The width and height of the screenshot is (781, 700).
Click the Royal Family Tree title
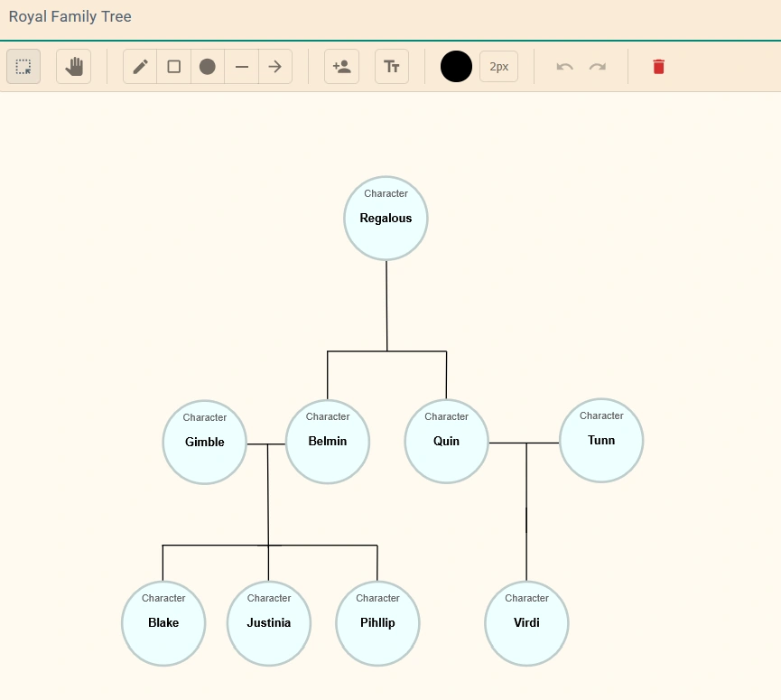click(x=70, y=17)
